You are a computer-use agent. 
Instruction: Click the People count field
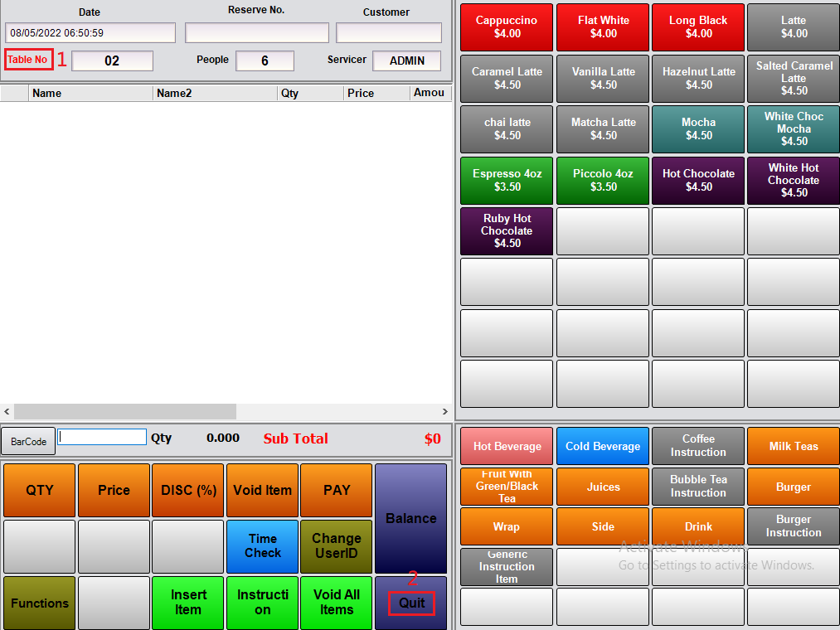[x=265, y=61]
